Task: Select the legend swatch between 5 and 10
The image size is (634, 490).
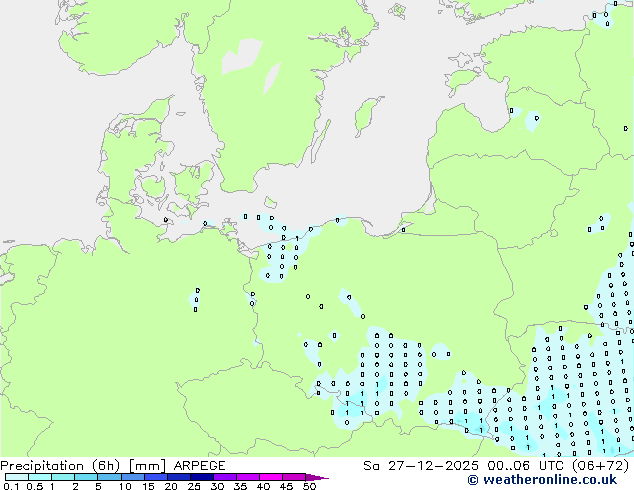Action: point(109,477)
